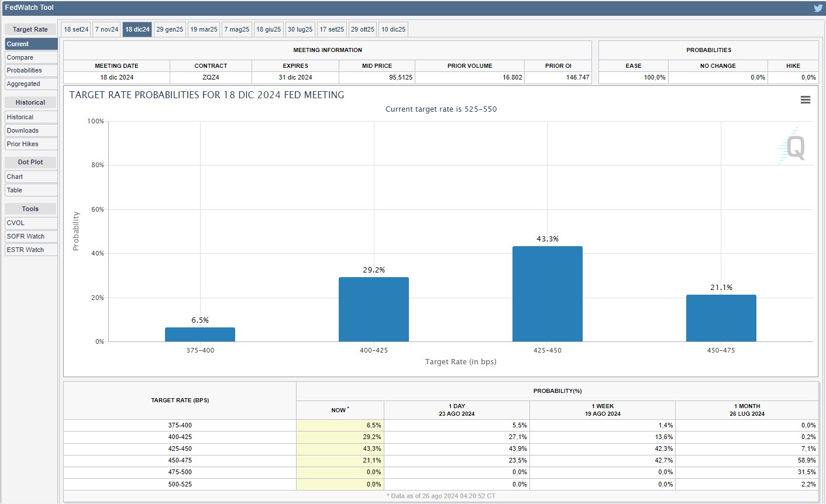Switch to the 7 nov24 meeting tab
This screenshot has width=826, height=504.
tap(107, 29)
